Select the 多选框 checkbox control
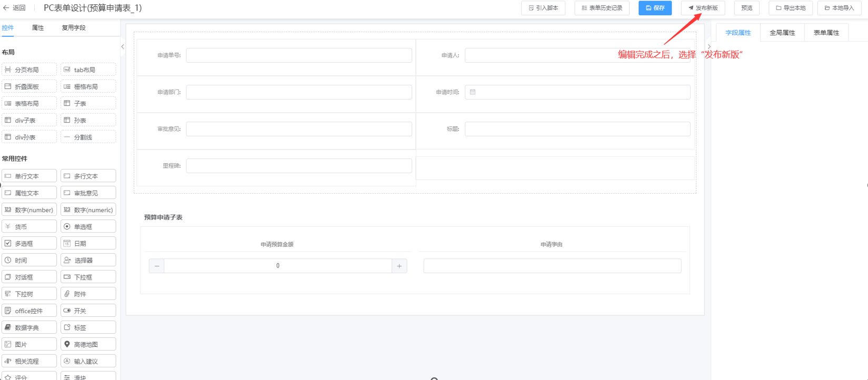Image resolution: width=868 pixels, height=380 pixels. (x=29, y=243)
